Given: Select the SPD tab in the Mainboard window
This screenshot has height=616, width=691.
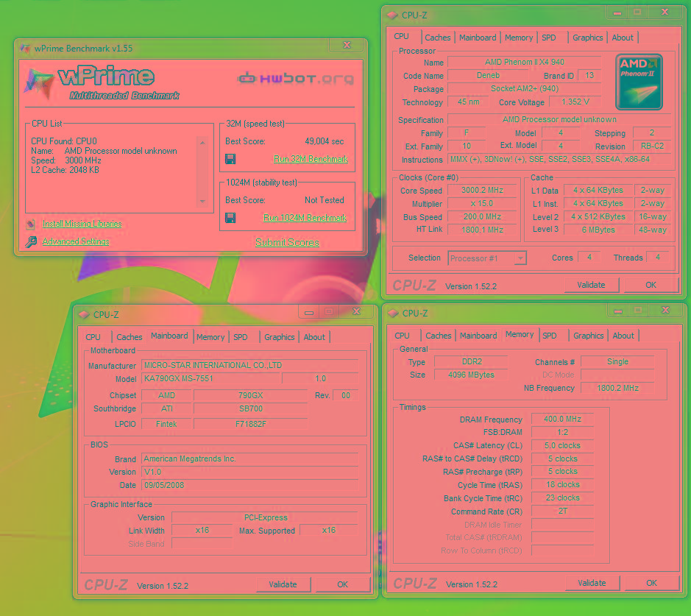Looking at the screenshot, I should (240, 337).
